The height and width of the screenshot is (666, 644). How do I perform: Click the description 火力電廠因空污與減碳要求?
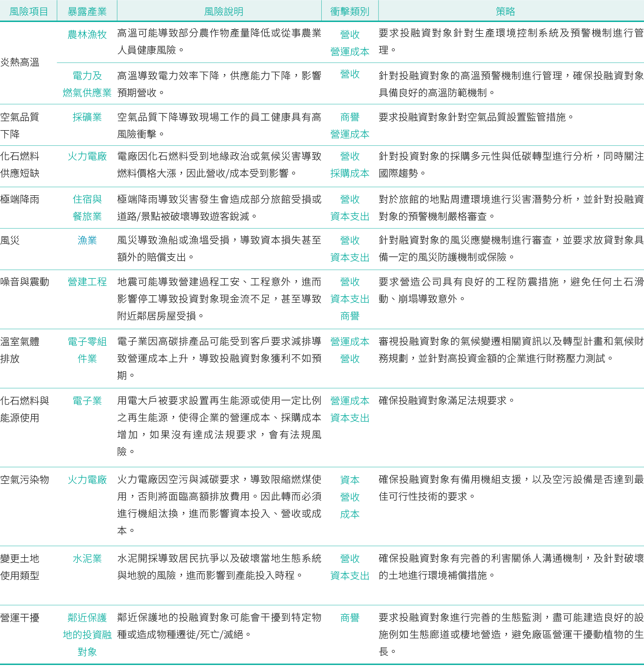pyautogui.click(x=219, y=505)
